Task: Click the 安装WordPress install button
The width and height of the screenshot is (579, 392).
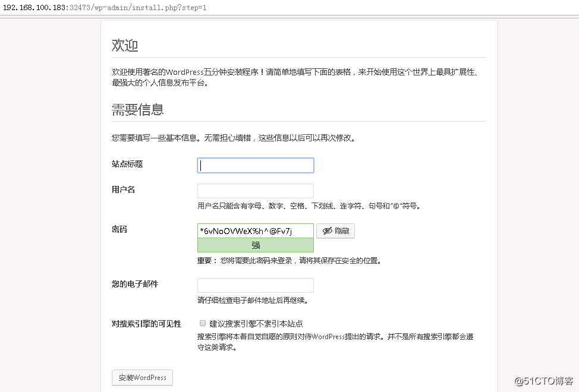Action: pyautogui.click(x=142, y=378)
